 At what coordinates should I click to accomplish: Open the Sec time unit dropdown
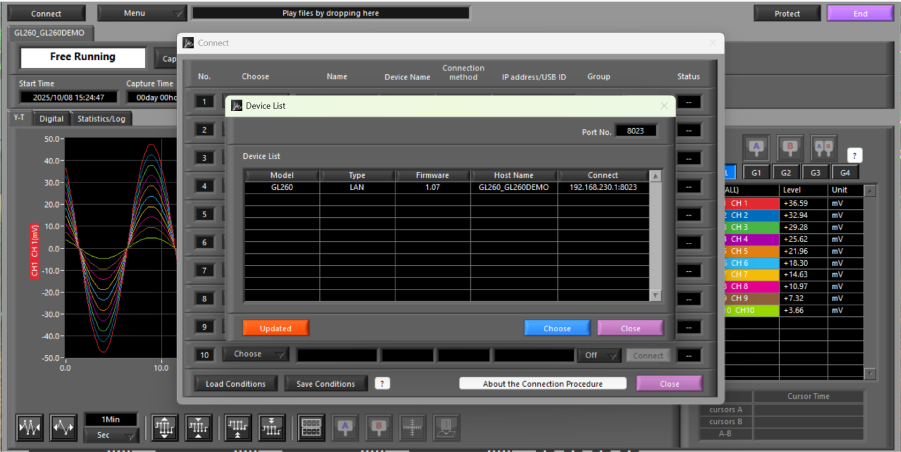pyautogui.click(x=111, y=435)
